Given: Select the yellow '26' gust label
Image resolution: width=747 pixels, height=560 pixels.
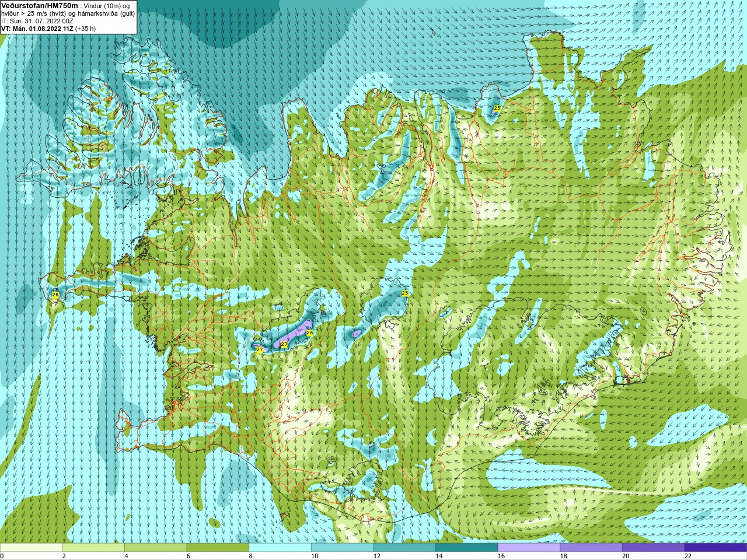Looking at the screenshot, I should (x=310, y=332).
